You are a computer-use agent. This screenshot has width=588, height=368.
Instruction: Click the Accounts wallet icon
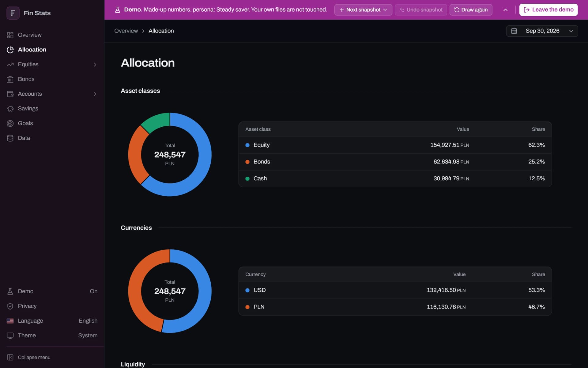click(x=10, y=94)
